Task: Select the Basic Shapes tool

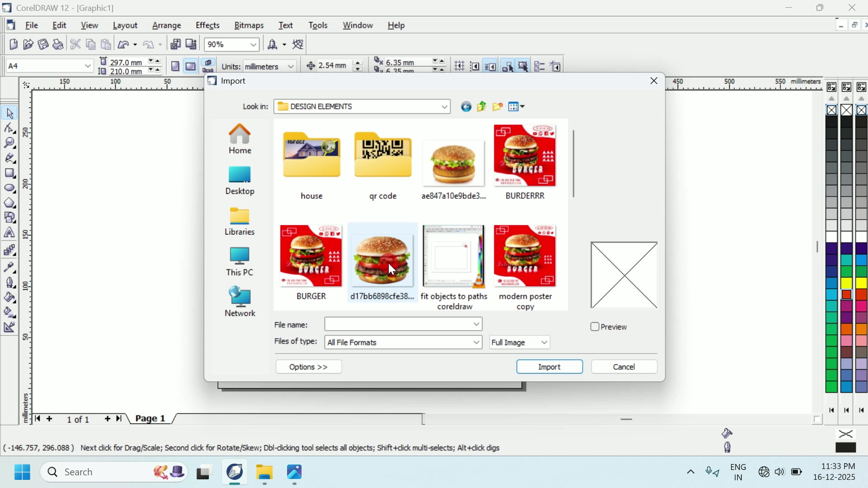Action: coord(10,218)
